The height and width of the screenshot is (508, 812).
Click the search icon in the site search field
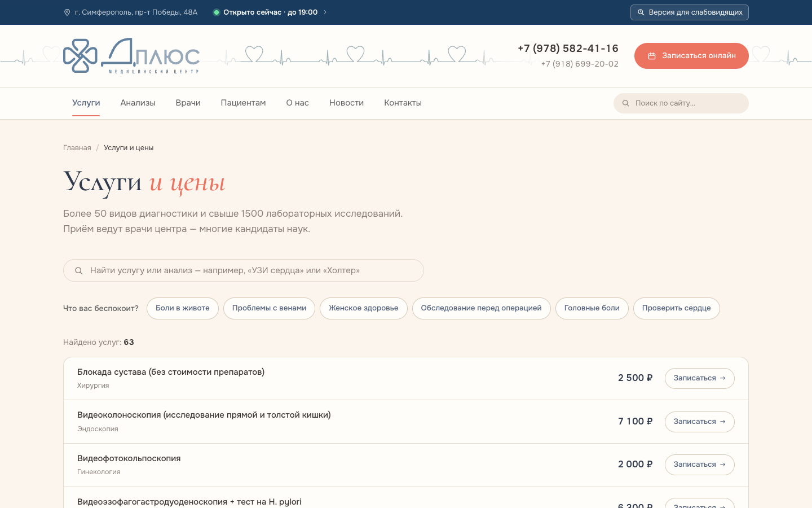625,103
